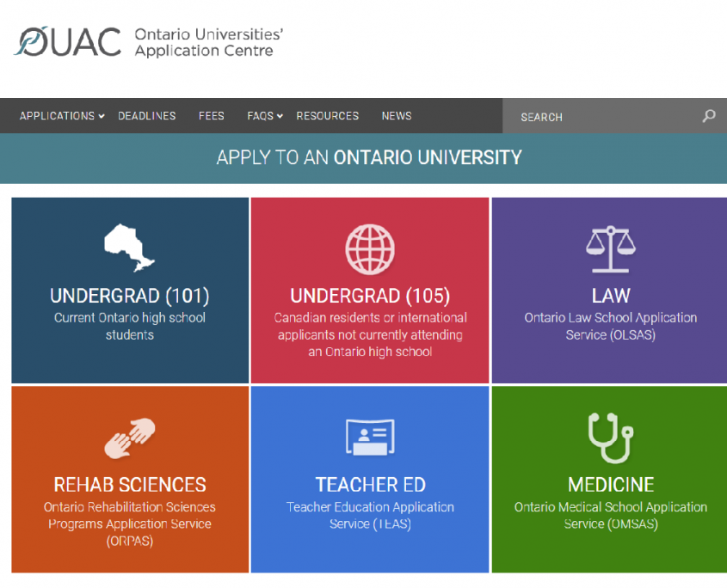Click the search magnifier icon

click(x=709, y=116)
